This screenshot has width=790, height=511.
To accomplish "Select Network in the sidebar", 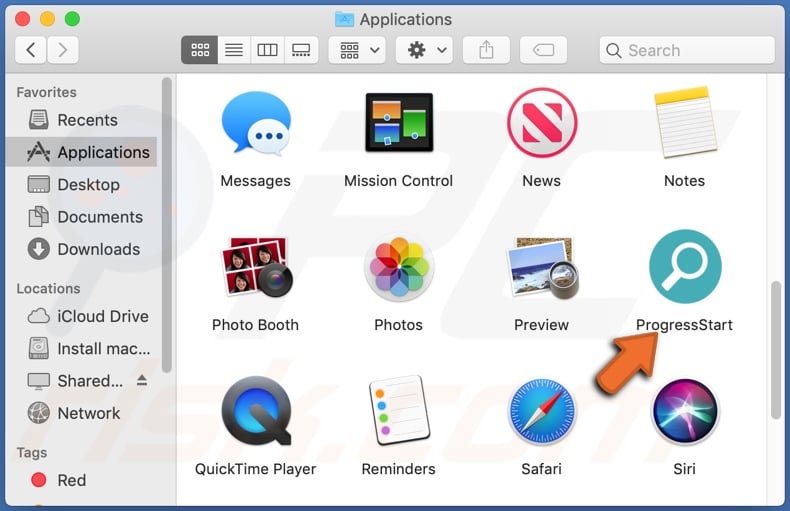I will pyautogui.click(x=82, y=413).
